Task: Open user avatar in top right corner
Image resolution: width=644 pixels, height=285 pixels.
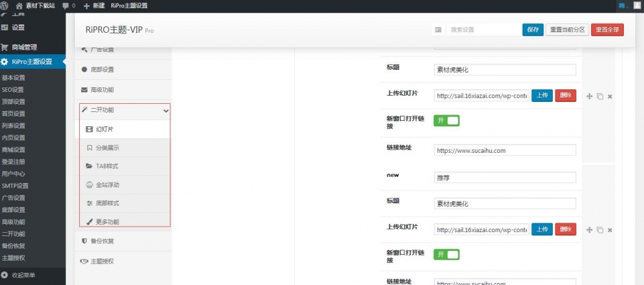Action: tap(636, 6)
